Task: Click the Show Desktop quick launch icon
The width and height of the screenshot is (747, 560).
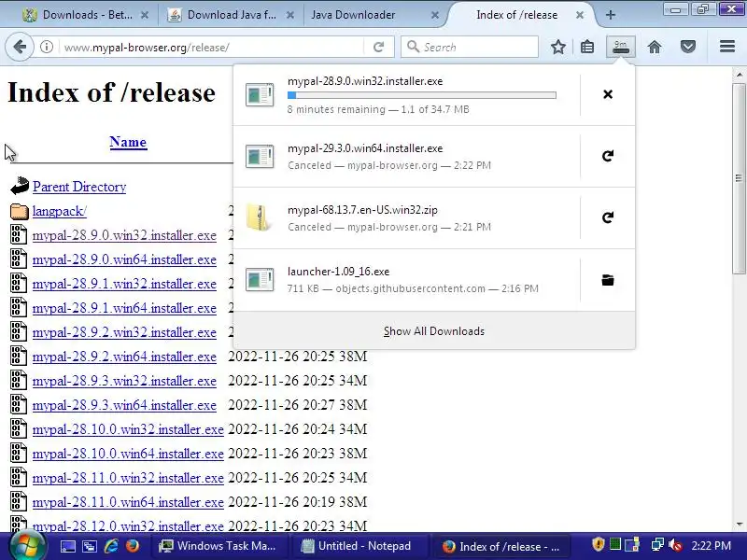Action: pos(67,546)
